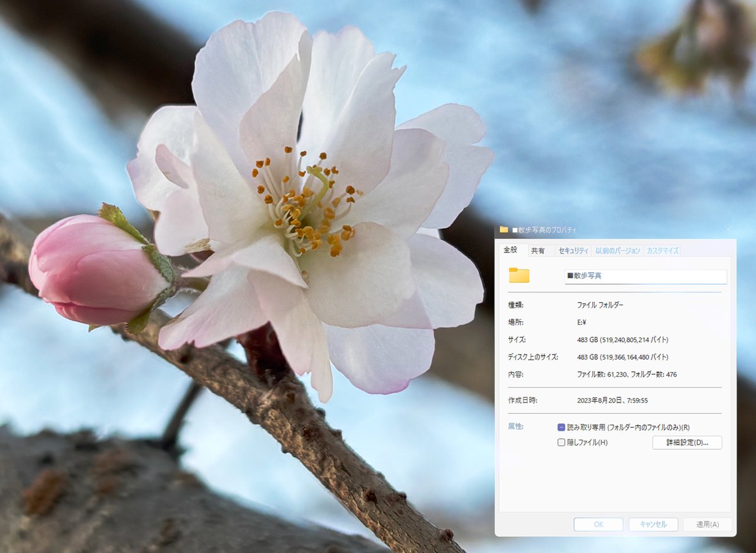Enable the 隠しファイル(H) checkbox
The height and width of the screenshot is (553, 756).
(561, 443)
